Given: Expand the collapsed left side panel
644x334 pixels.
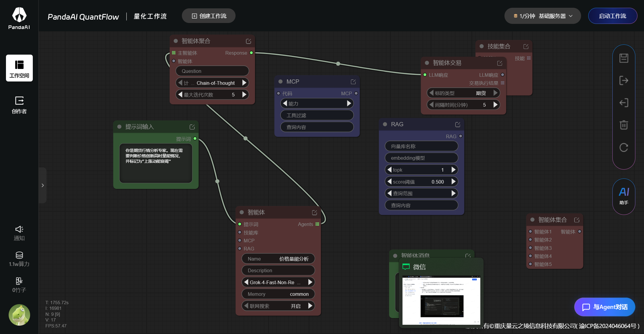Looking at the screenshot, I should (x=43, y=185).
